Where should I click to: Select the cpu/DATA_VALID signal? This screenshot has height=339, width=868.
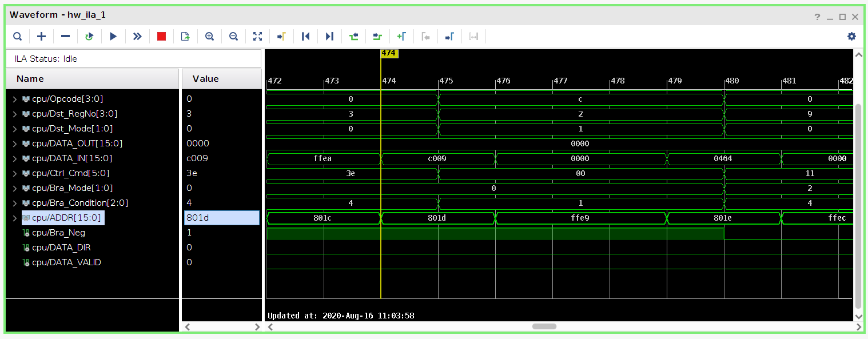[66, 262]
